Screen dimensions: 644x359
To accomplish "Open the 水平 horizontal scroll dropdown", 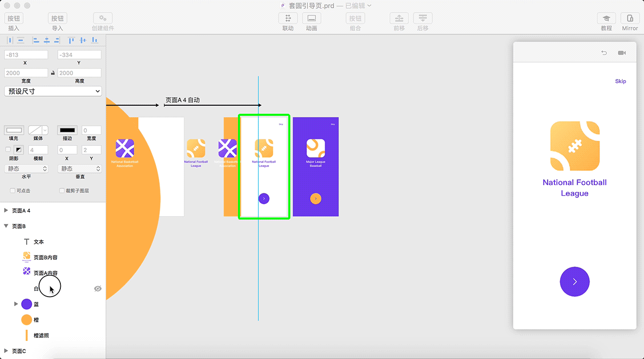I will [x=26, y=169].
